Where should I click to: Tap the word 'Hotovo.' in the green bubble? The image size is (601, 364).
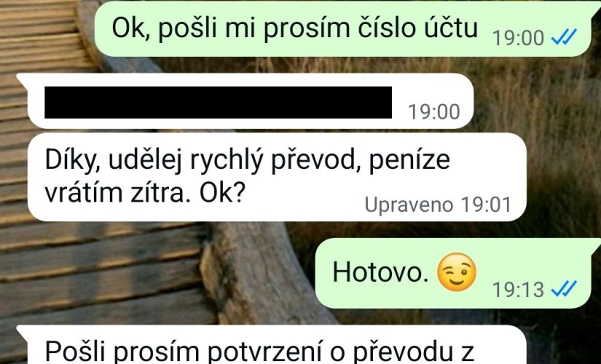click(380, 272)
